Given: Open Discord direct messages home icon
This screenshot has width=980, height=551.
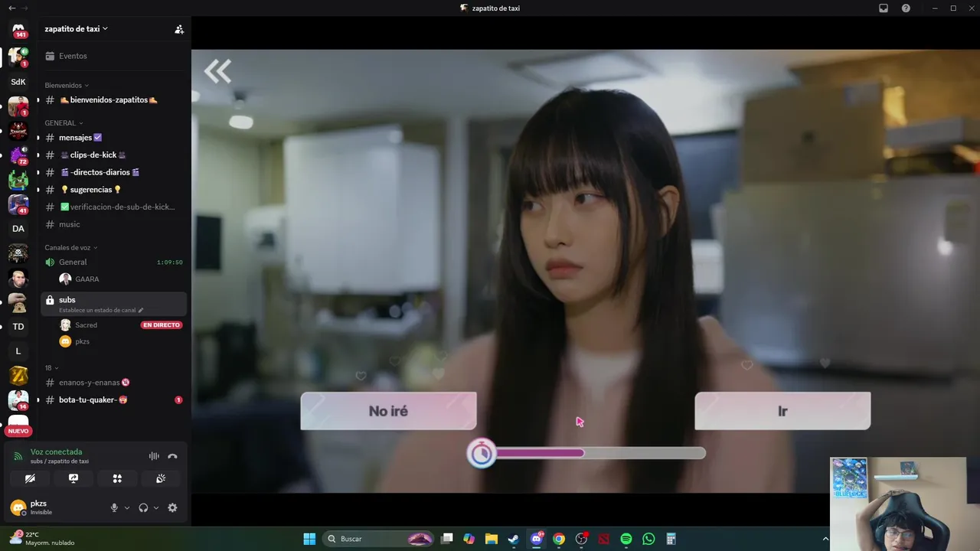Looking at the screenshot, I should coord(18,29).
